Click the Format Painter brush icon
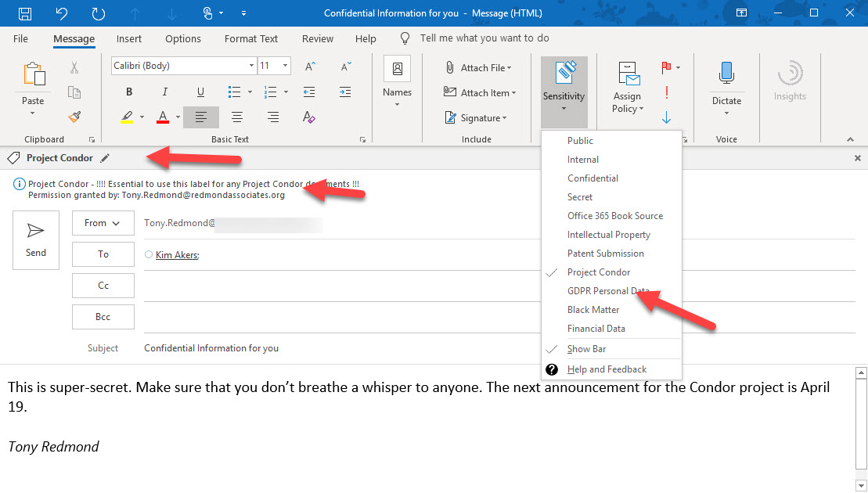This screenshot has height=493, width=868. click(74, 117)
